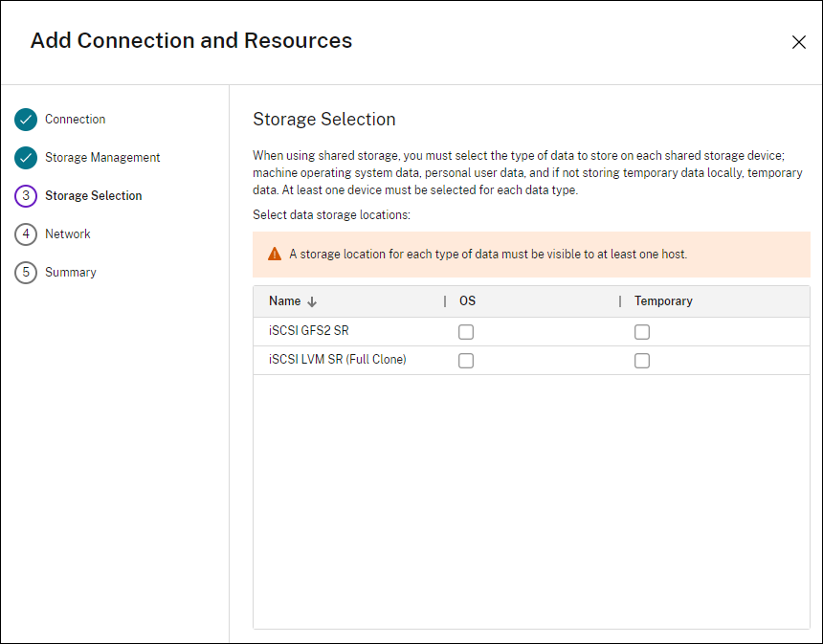Check OS for iSCSI LVM SR (Full Clone)
The image size is (823, 644).
(466, 361)
